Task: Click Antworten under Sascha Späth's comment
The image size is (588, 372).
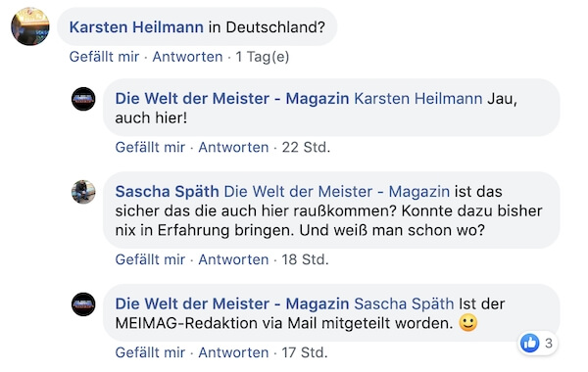Action: pyautogui.click(x=233, y=259)
